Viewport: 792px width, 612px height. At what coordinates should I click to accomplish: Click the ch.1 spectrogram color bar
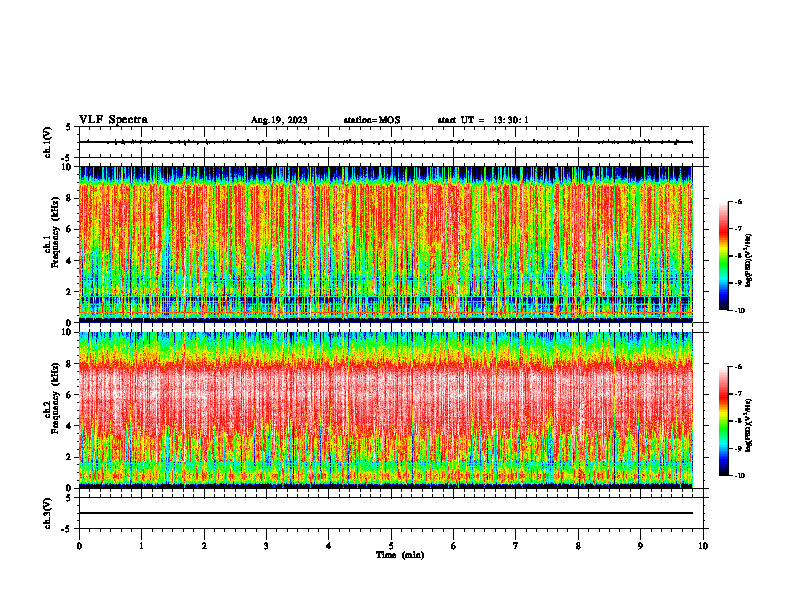(723, 256)
